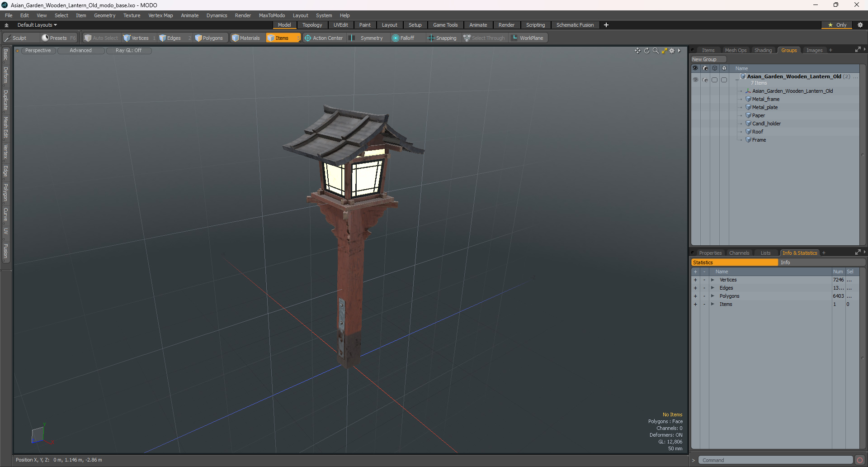
Task: Switch to the UVEdit layout tab
Action: pos(340,25)
